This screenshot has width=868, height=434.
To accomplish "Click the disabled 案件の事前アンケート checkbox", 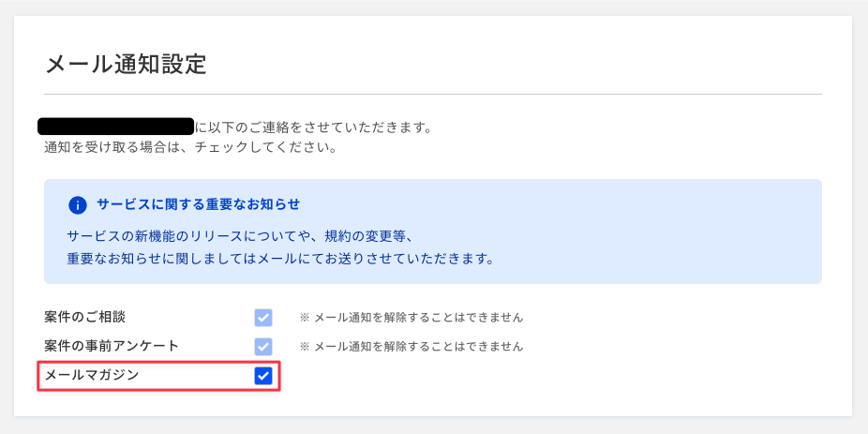I will (263, 347).
